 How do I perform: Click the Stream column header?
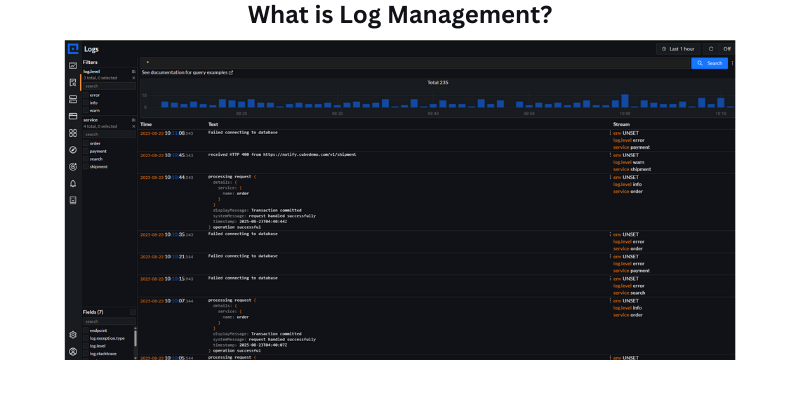click(621, 124)
